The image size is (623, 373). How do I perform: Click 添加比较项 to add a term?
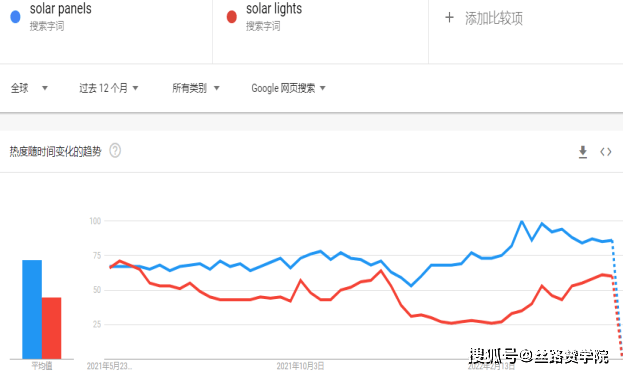click(494, 18)
